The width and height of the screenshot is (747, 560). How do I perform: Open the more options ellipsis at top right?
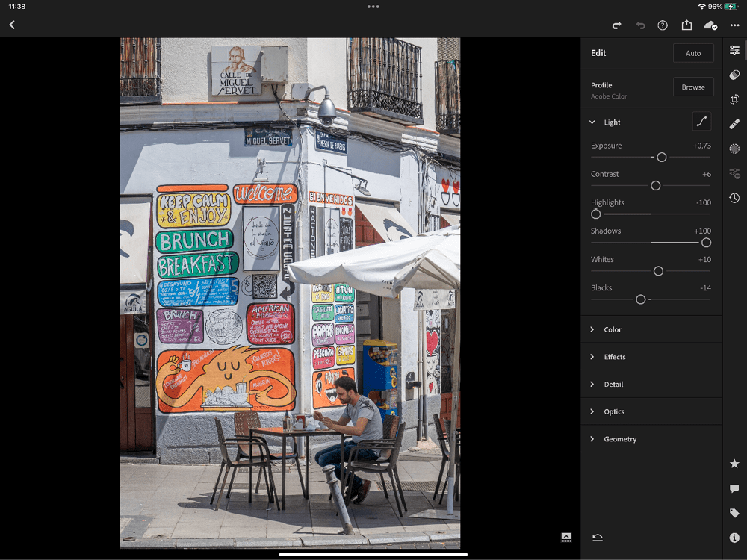point(734,25)
